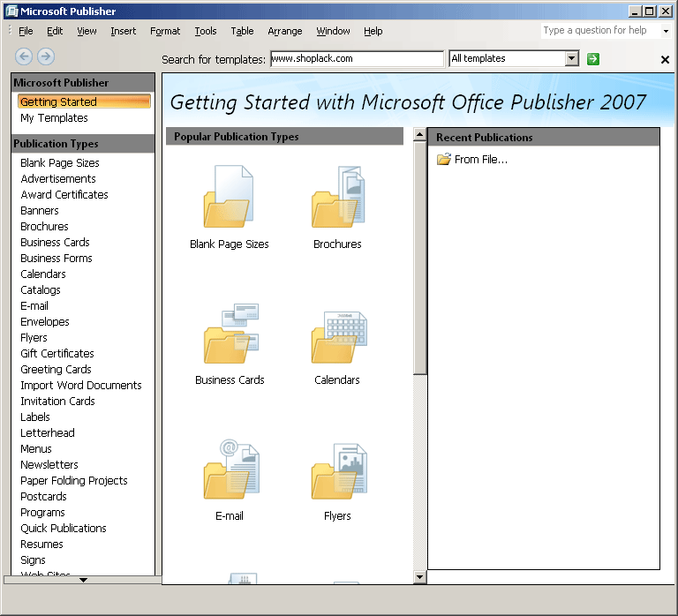The height and width of the screenshot is (616, 678).
Task: Select Gift Certificates in the sidebar list
Action: (x=57, y=354)
